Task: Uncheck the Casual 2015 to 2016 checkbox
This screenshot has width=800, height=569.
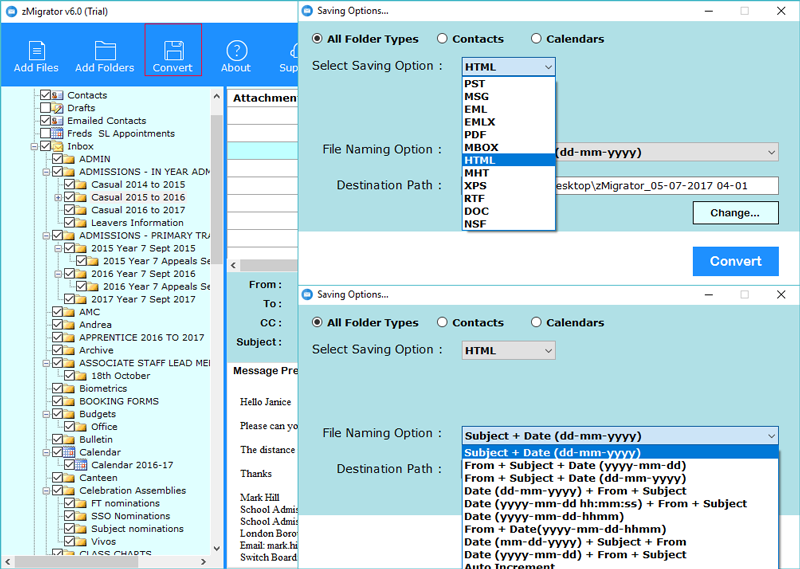Action: point(69,196)
